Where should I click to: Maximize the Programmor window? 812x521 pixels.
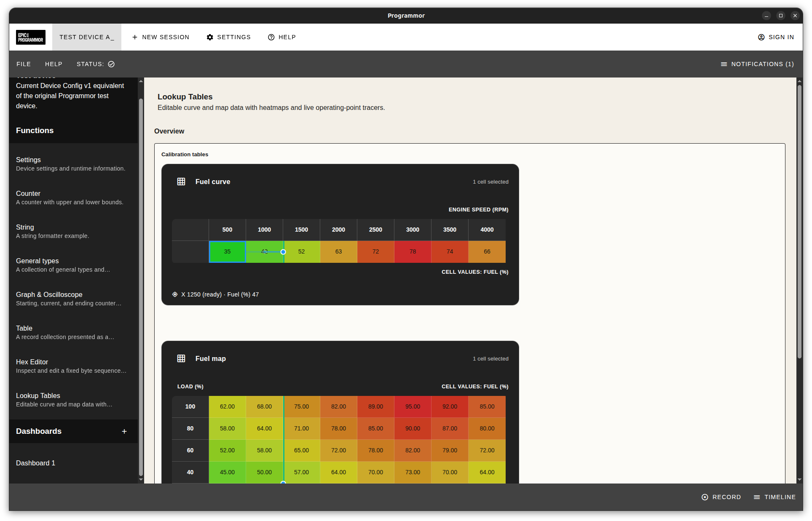[781, 16]
